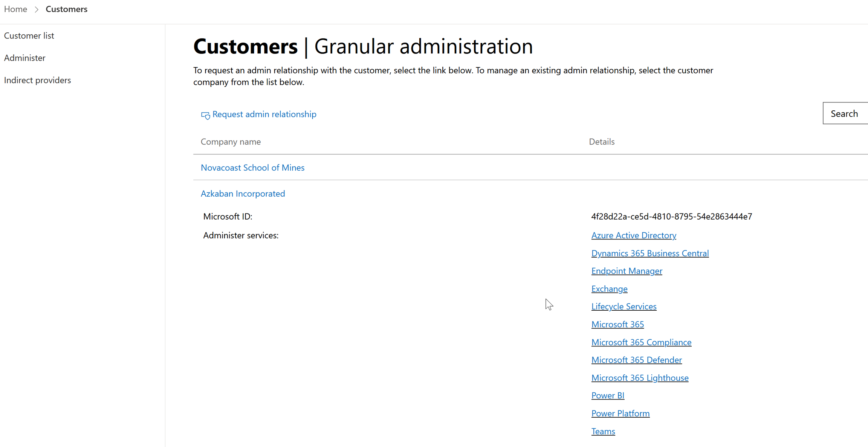This screenshot has height=447, width=868.
Task: Open Exchange admin link
Action: 609,289
